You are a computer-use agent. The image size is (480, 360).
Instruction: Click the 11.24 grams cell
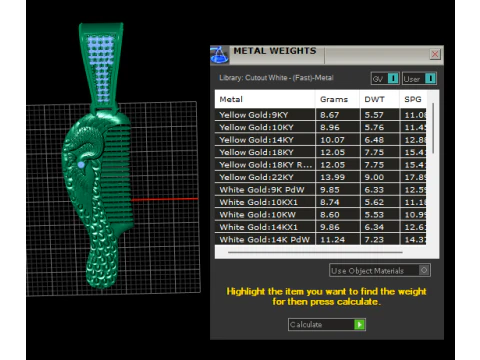[337, 239]
